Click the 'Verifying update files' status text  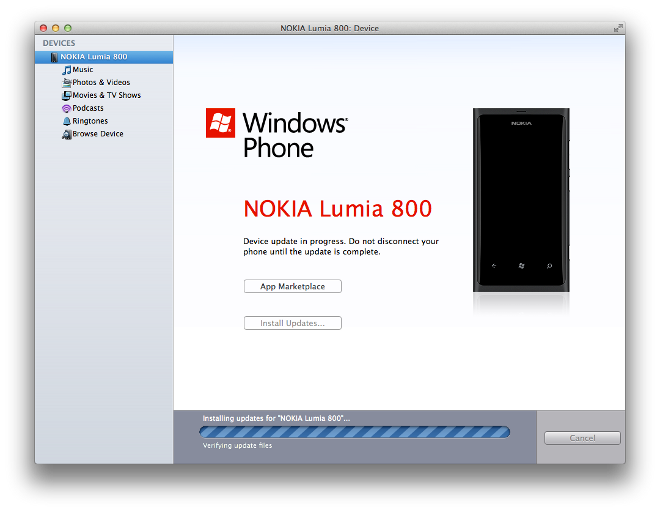point(237,445)
